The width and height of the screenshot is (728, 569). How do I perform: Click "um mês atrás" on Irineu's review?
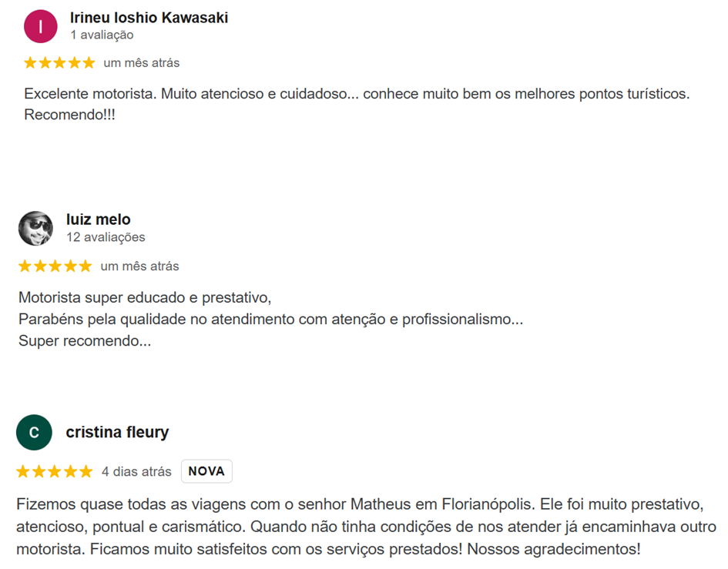click(142, 62)
